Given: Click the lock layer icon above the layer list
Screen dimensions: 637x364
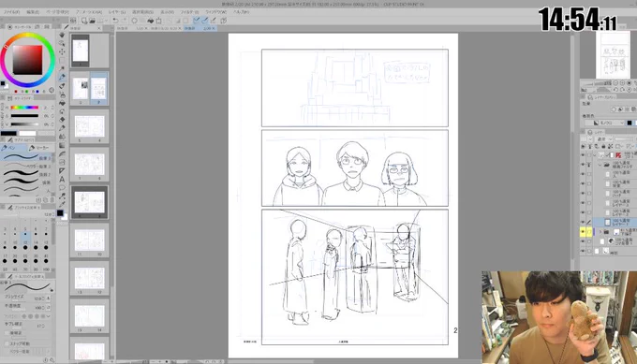Looking at the screenshot, I should pyautogui.click(x=604, y=147).
